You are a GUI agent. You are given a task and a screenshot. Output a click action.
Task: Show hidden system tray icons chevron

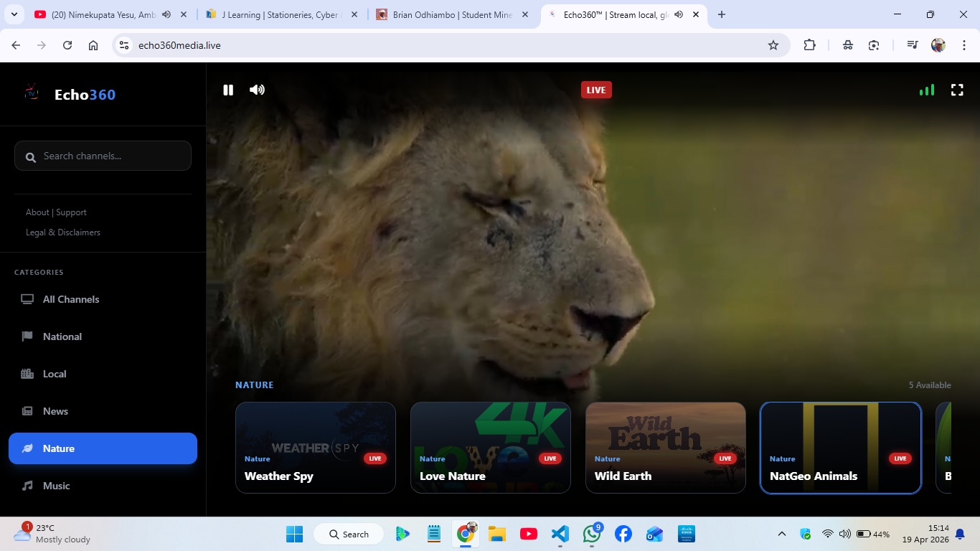click(782, 534)
